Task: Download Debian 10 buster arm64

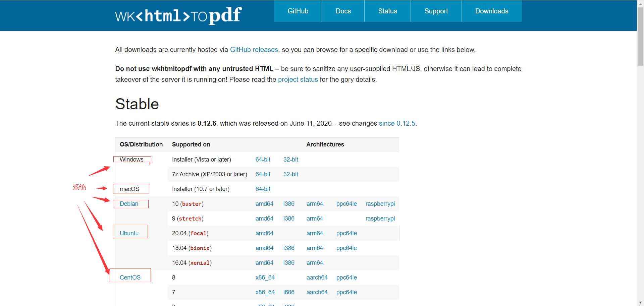Action: (315, 204)
